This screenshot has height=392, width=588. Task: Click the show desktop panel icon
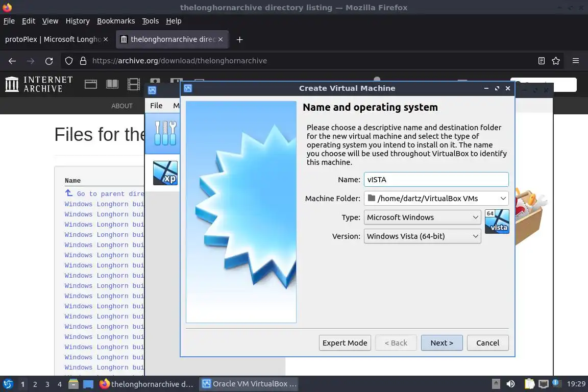(x=88, y=384)
